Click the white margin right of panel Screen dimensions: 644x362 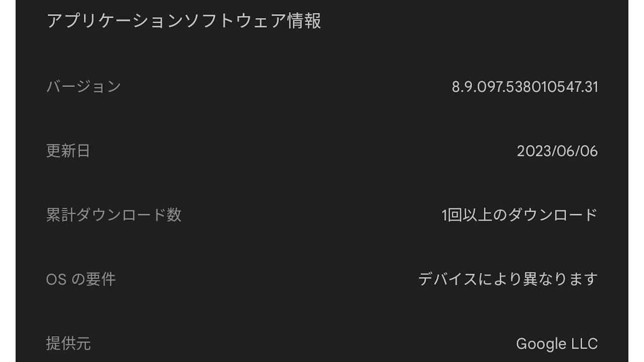636,181
